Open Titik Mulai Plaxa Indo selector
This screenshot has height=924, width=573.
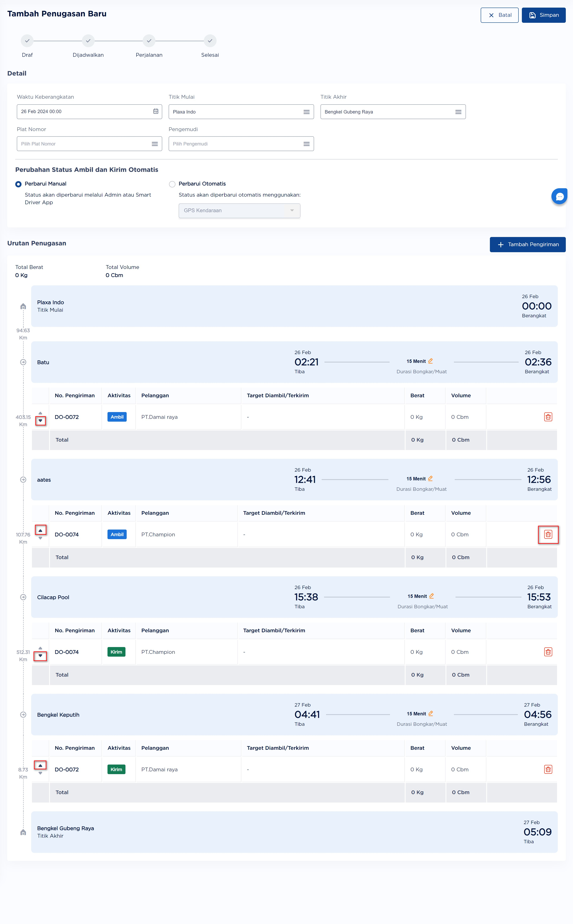coord(241,112)
